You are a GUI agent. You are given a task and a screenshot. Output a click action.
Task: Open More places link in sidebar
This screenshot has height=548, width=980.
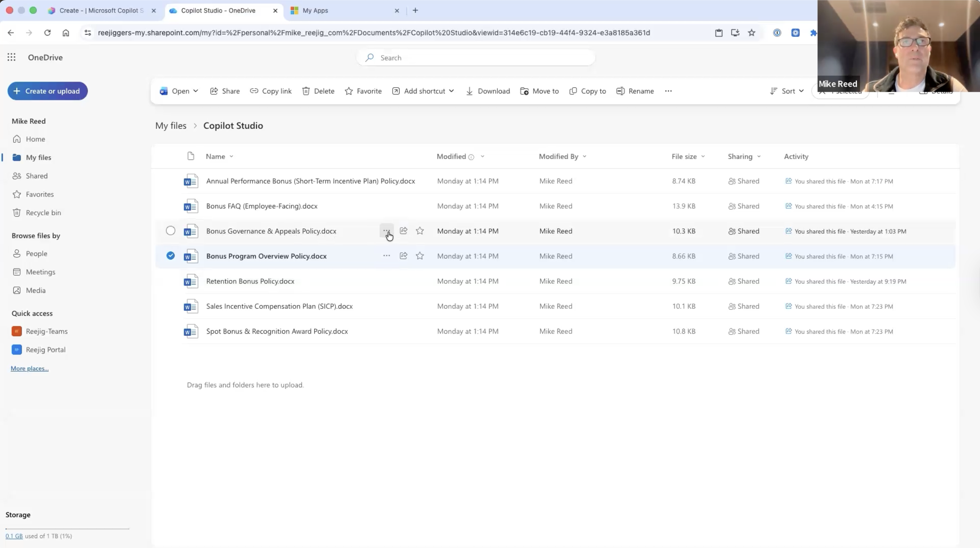point(29,368)
